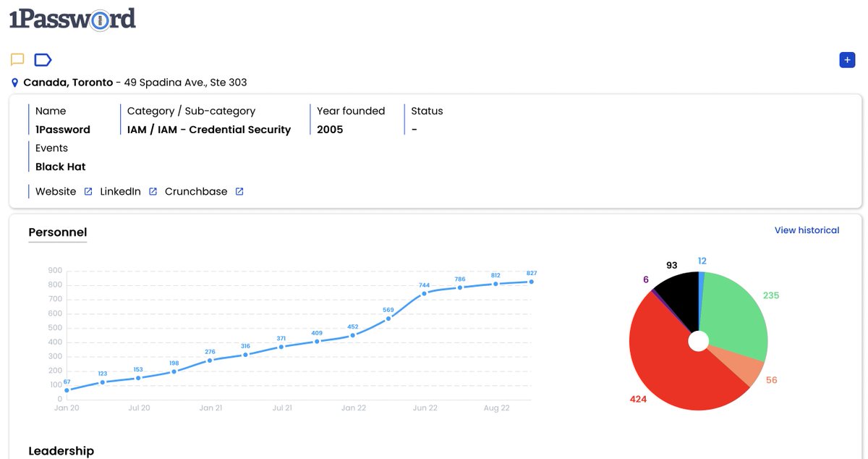Viewport: 868px width, 459px height.
Task: Click the 276 data point on chart
Action: pos(210,360)
